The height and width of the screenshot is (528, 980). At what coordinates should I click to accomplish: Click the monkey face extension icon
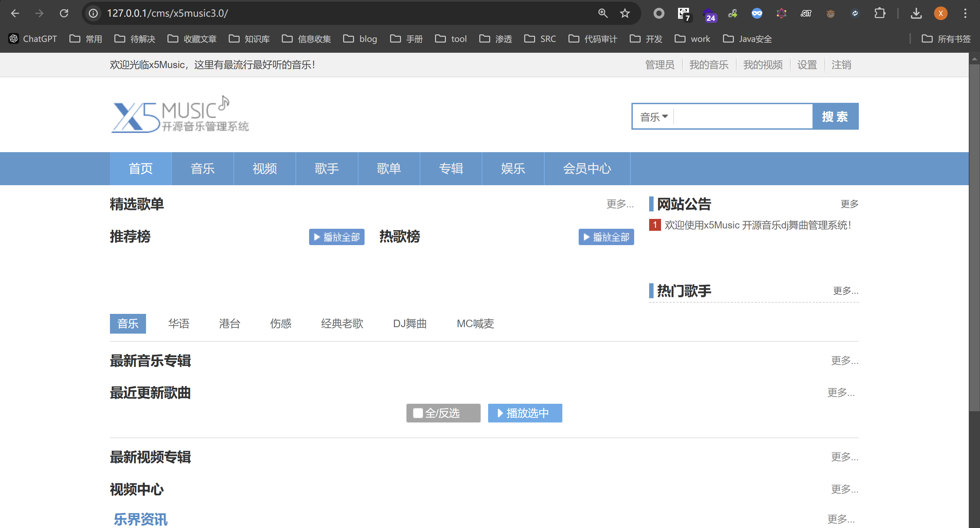(x=831, y=14)
